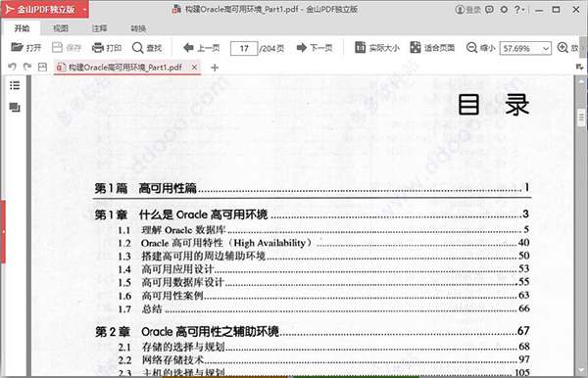Click the page number field showing 17
Screen dimensions: 588x378
244,48
